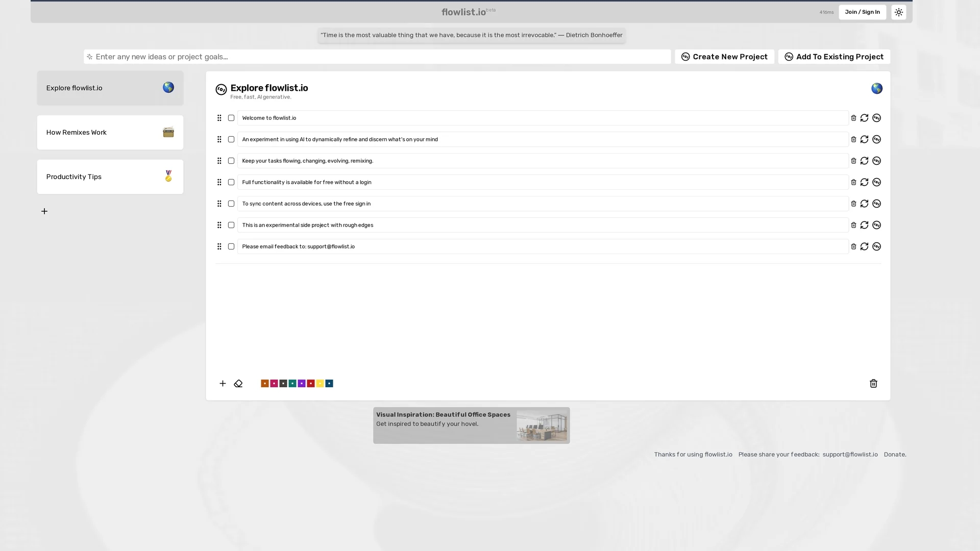Select the dark blue color swatch

[x=329, y=383]
